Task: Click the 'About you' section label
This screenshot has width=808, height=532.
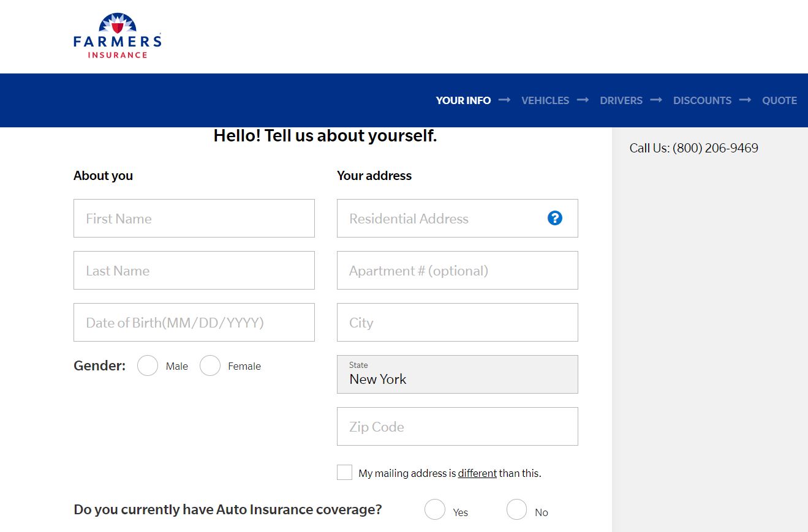Action: point(103,176)
